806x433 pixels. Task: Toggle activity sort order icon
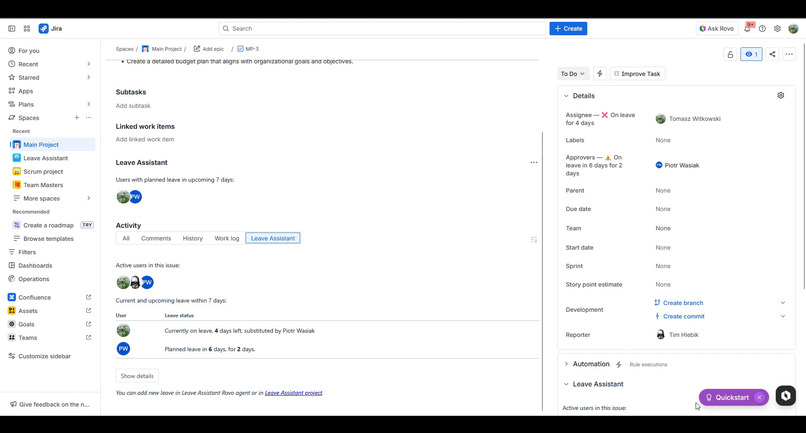(534, 240)
